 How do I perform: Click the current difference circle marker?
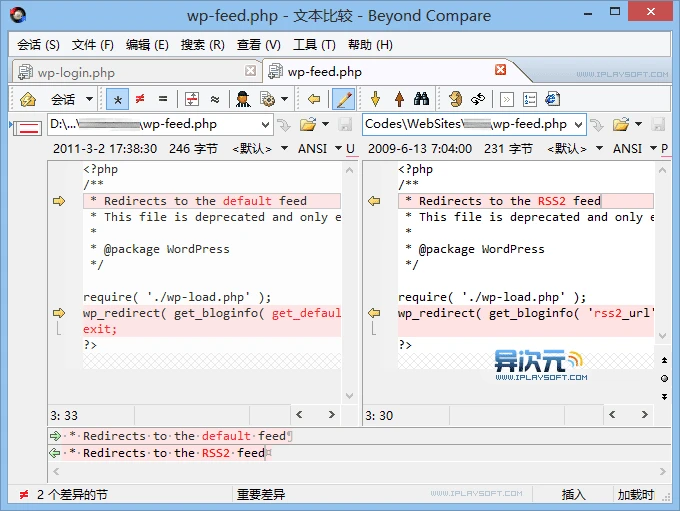click(x=664, y=379)
